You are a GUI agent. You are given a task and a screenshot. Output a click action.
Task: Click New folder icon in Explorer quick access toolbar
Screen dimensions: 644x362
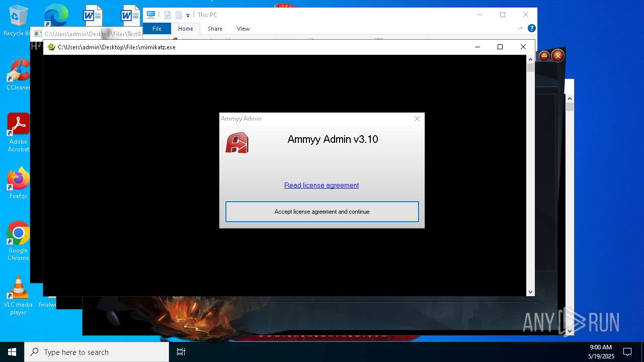179,15
